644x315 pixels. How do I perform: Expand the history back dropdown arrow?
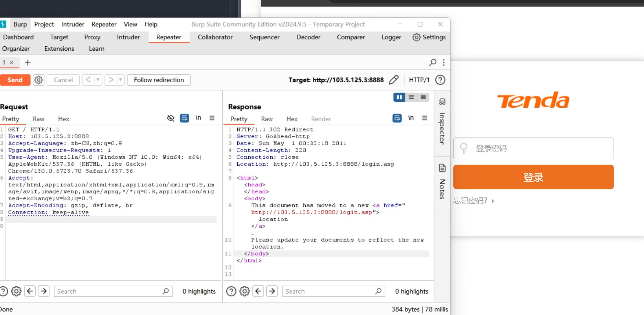point(98,80)
